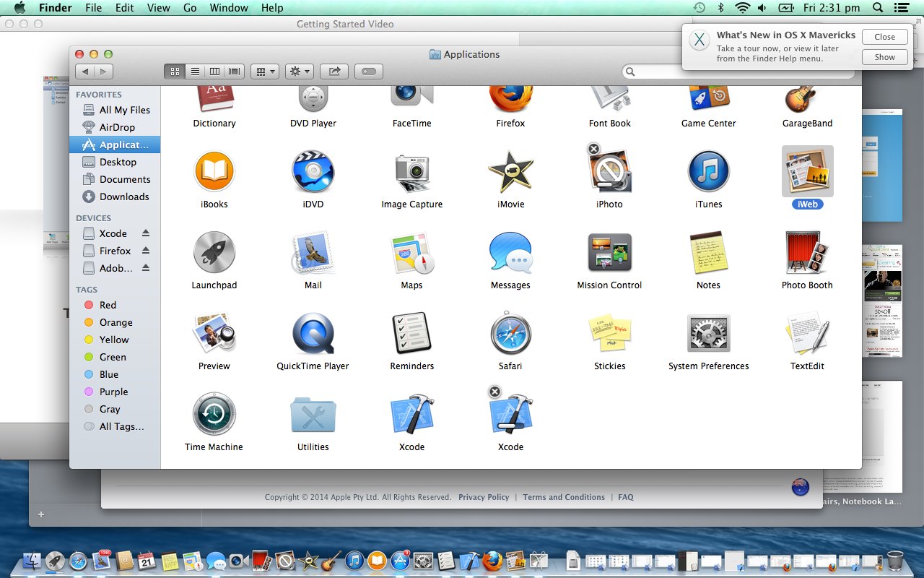Viewport: 924px width, 578px height.
Task: Go forward in Finder window history
Action: click(104, 72)
